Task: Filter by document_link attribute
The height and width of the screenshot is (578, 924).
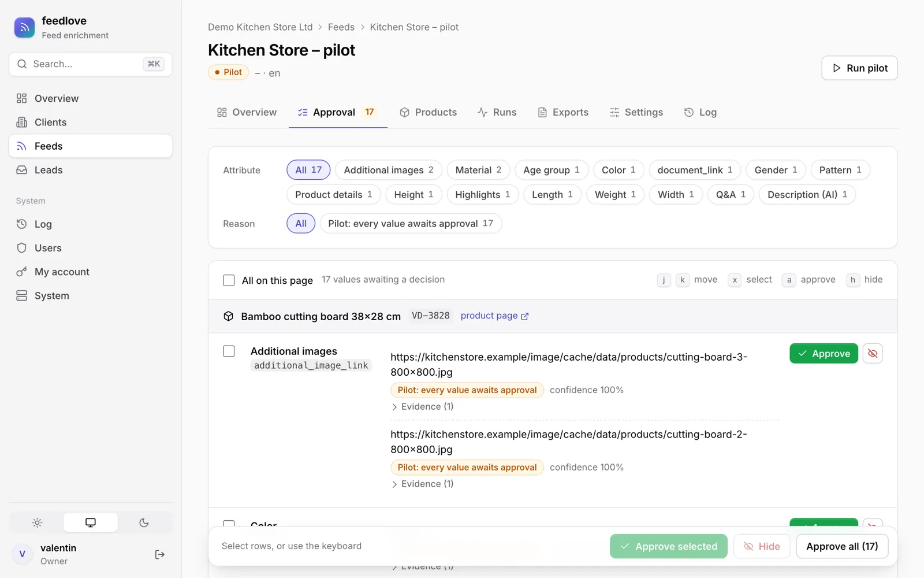Action: 695,170
